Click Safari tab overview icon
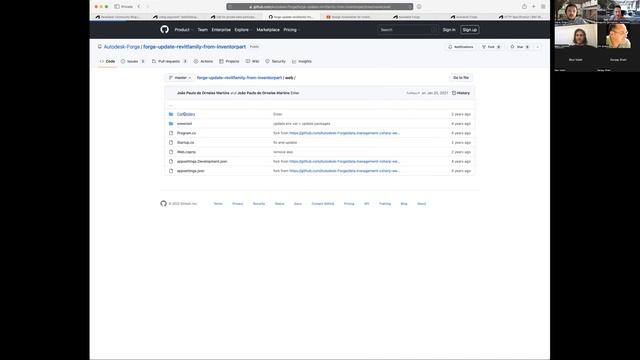This screenshot has height=360, width=640. coord(543,7)
